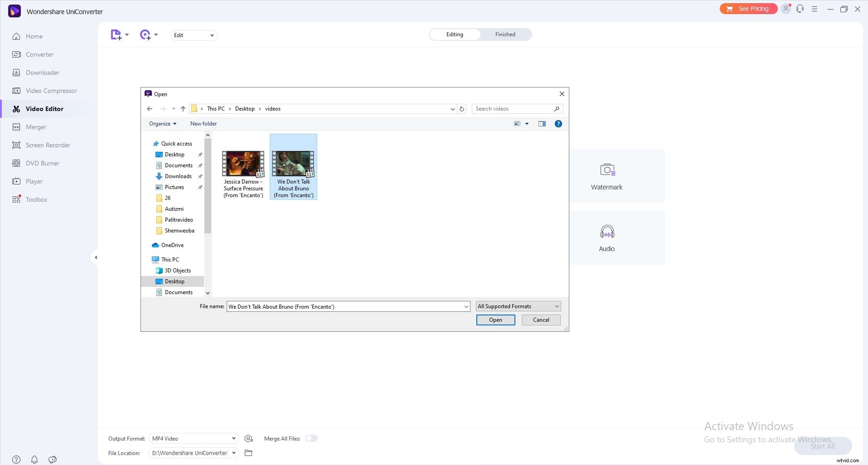Open the hamburger menu near the top right
Image resolution: width=868 pixels, height=465 pixels.
point(815,9)
